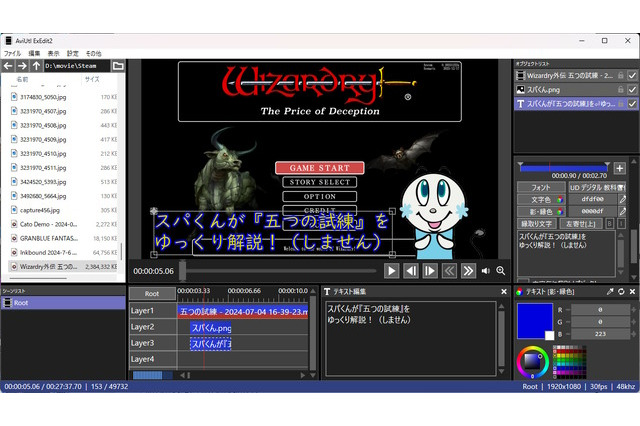
Task: Play the preview video
Action: (391, 271)
